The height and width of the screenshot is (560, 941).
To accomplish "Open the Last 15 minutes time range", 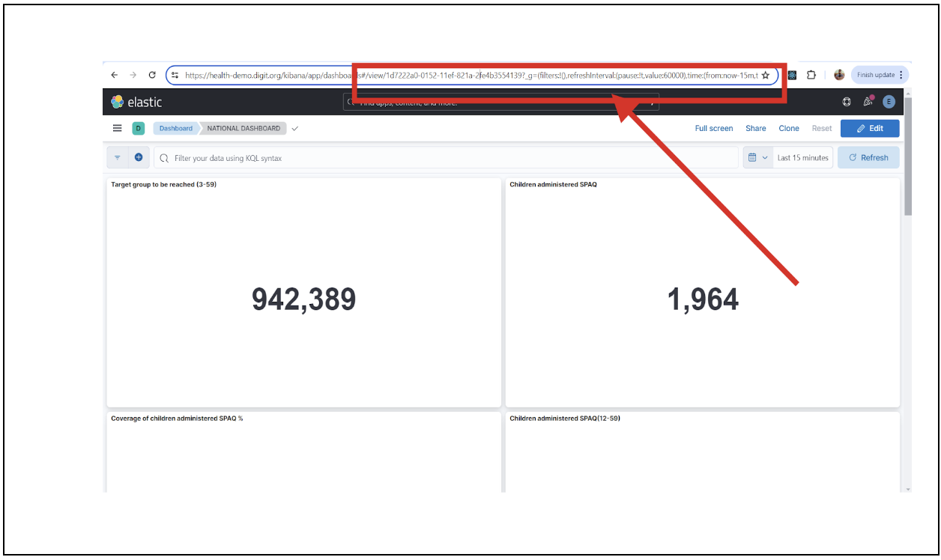I will click(802, 157).
